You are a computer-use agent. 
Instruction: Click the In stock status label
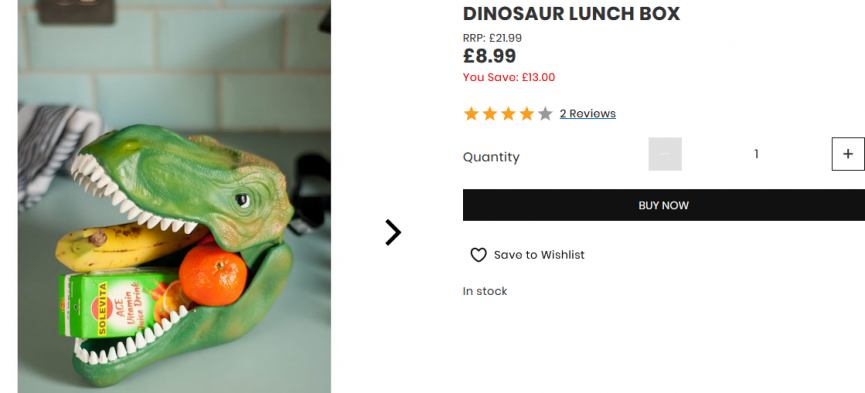[485, 291]
